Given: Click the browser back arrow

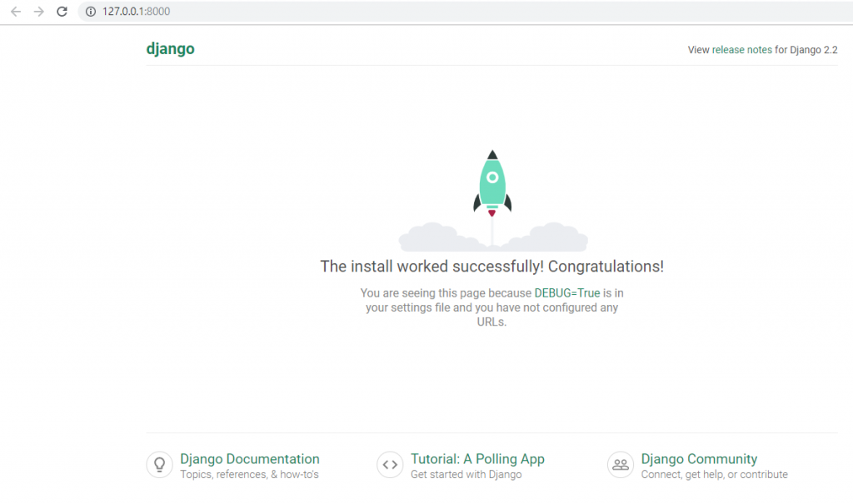Looking at the screenshot, I should click(16, 12).
